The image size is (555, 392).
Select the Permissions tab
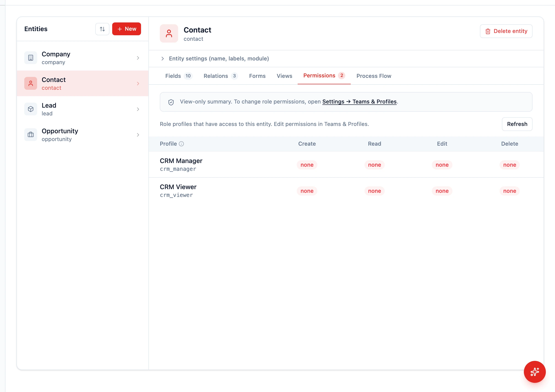tap(324, 76)
